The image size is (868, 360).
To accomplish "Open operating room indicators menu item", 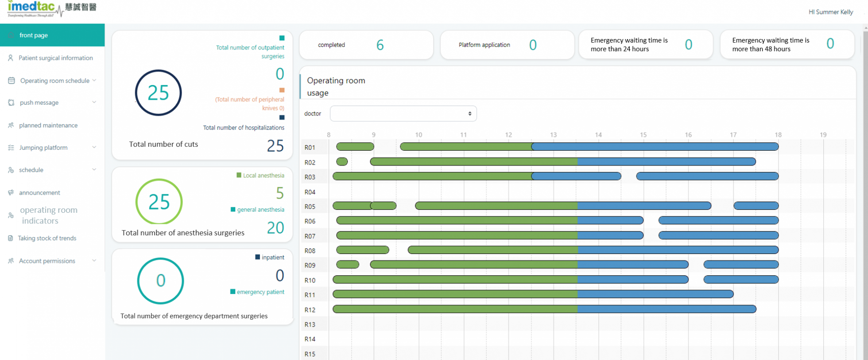I will (49, 215).
